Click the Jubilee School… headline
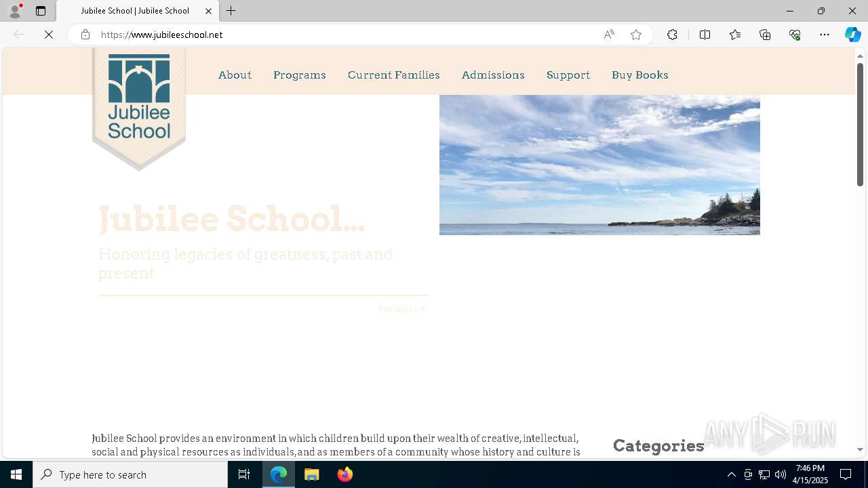Screen dimensions: 868x488 tap(232, 219)
